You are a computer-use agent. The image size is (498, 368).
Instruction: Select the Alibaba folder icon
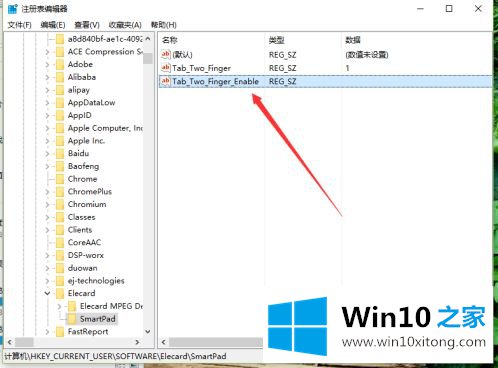[60, 77]
